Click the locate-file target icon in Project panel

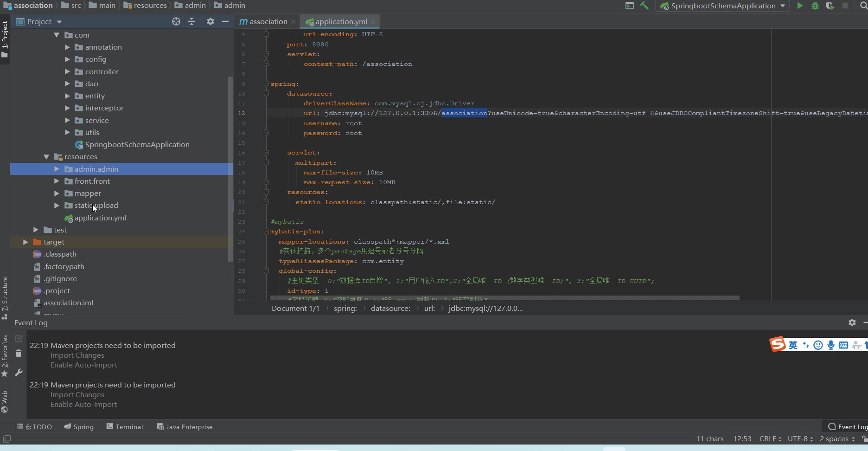(x=176, y=21)
